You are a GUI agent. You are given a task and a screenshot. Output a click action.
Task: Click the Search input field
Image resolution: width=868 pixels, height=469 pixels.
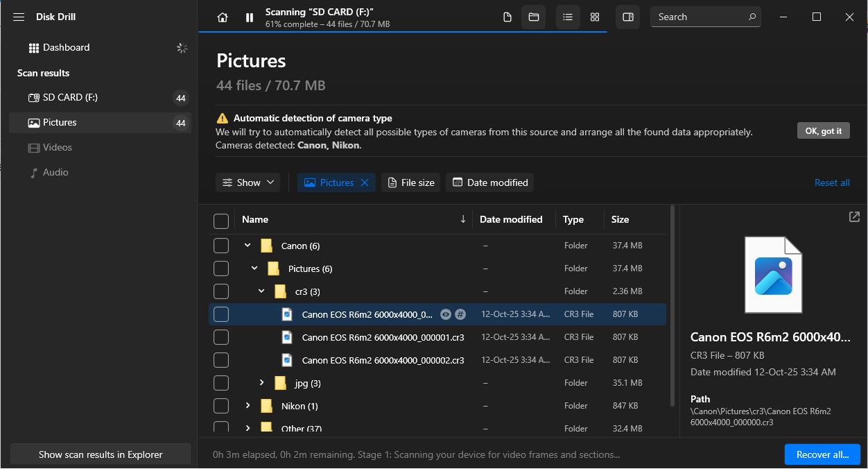click(x=705, y=17)
